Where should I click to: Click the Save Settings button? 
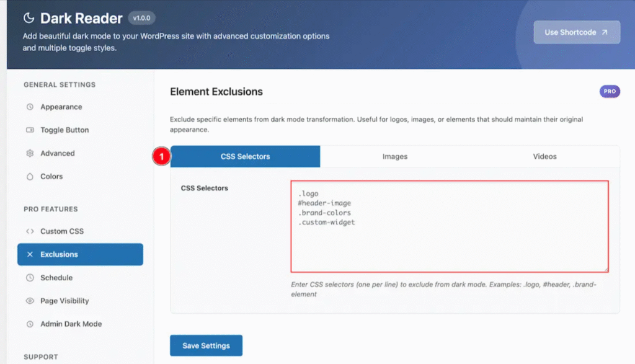point(206,345)
